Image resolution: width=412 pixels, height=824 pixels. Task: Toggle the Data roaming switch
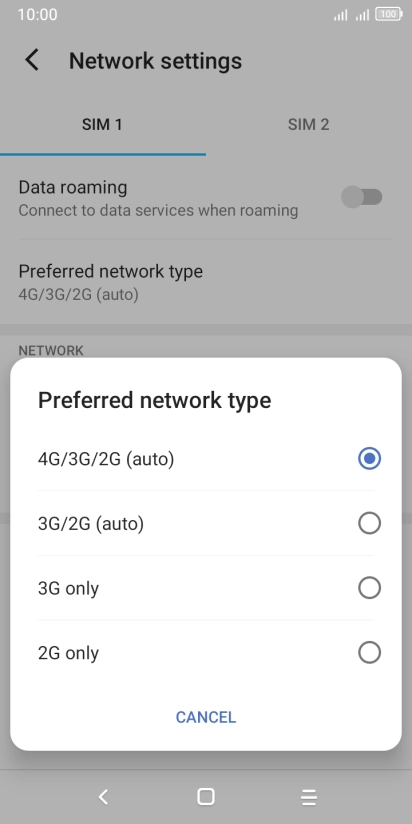click(x=362, y=198)
